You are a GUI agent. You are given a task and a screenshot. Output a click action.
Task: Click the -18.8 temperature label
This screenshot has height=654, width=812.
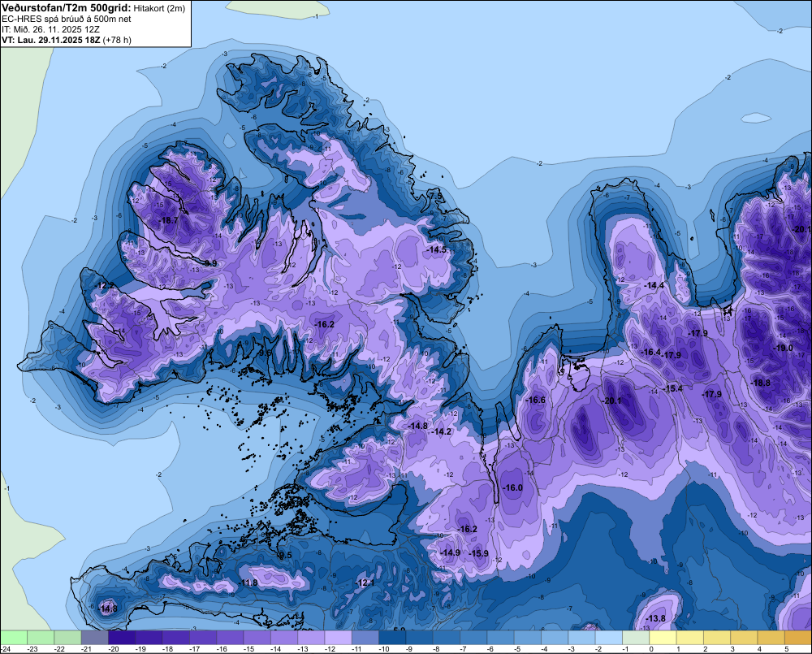760,383
